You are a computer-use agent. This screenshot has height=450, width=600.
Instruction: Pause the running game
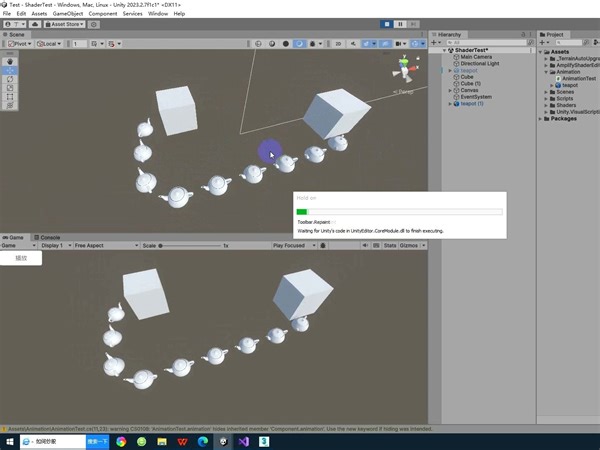[400, 24]
